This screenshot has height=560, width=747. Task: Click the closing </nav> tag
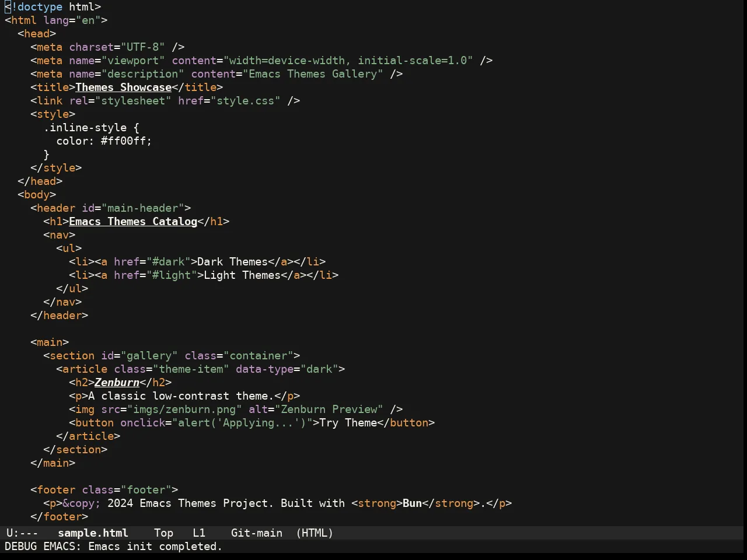[62, 302]
